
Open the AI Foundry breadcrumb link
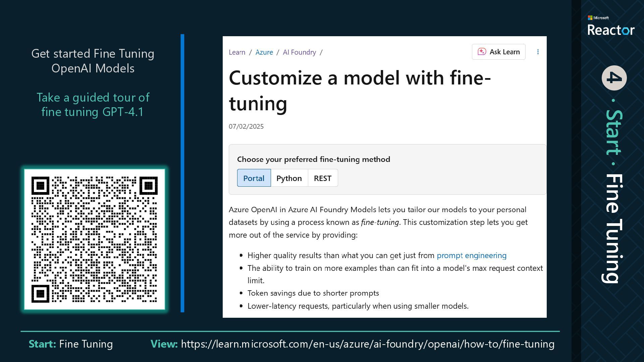click(299, 52)
